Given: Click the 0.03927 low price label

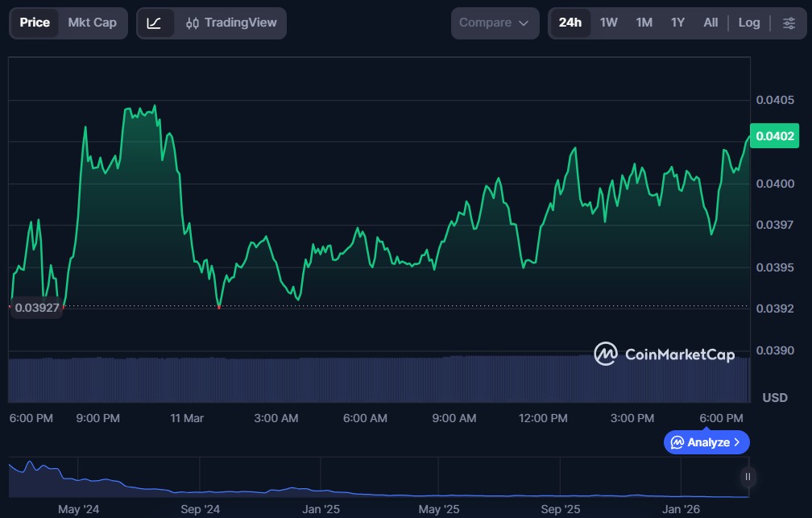Looking at the screenshot, I should pos(38,308).
